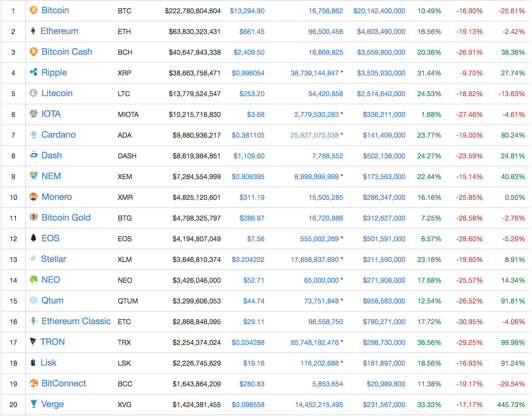Open the Ethereum Classic page
This screenshot has width=532, height=416.
(76, 321)
